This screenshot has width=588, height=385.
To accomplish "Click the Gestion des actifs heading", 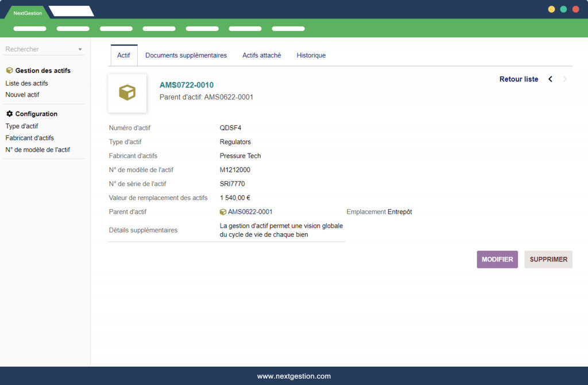I will tap(42, 71).
